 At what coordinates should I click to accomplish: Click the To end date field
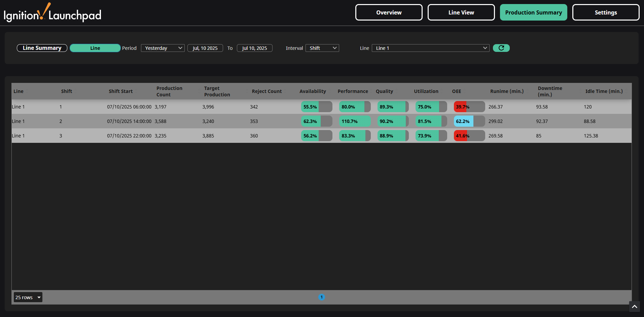(x=254, y=48)
